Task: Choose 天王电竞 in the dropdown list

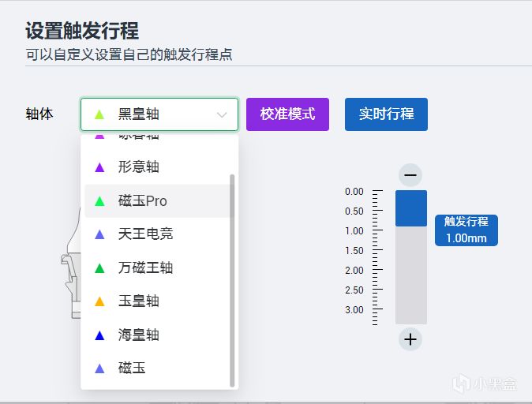Action: (x=145, y=234)
